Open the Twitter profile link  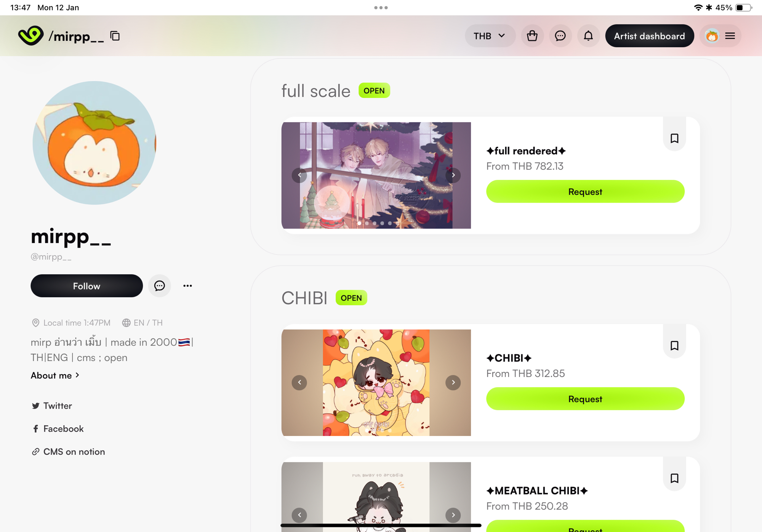pos(52,405)
